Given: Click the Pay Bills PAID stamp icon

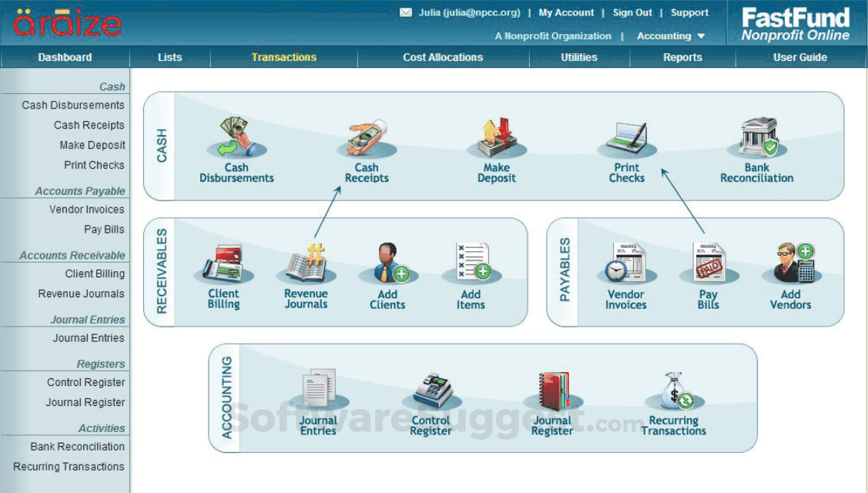Looking at the screenshot, I should tap(708, 262).
